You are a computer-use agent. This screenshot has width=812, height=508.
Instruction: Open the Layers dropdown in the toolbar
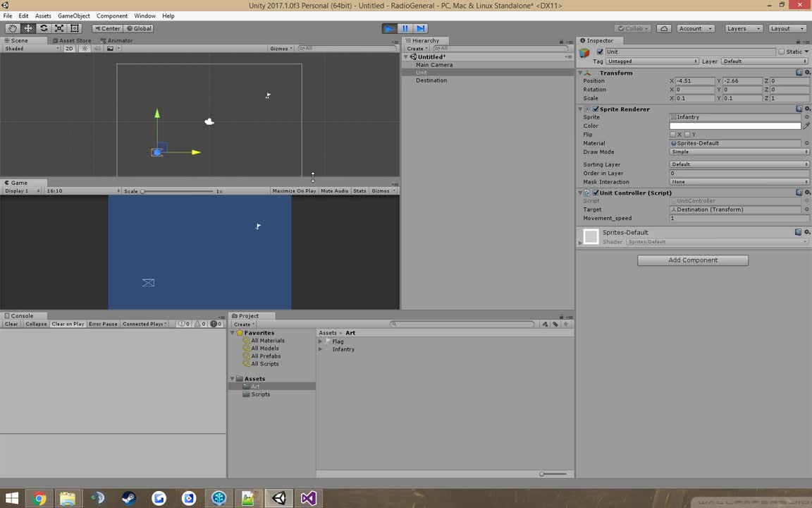(x=742, y=28)
